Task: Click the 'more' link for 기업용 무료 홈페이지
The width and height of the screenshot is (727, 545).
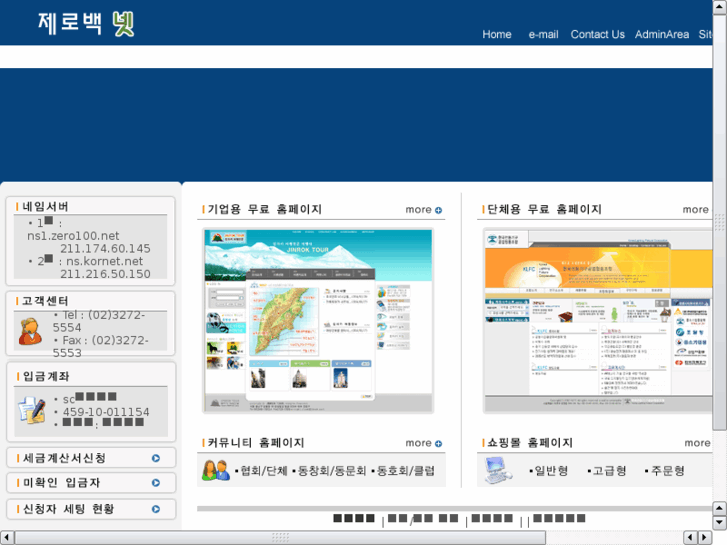Action: [418, 210]
